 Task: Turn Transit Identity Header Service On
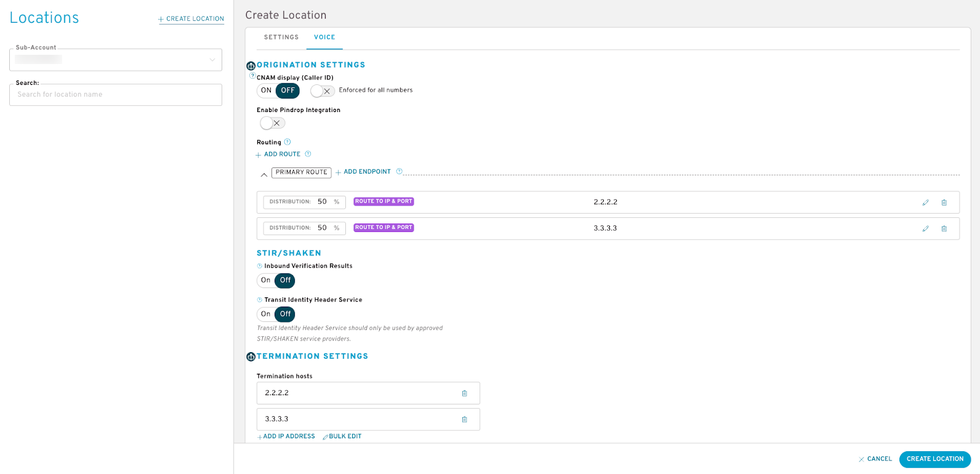(265, 314)
